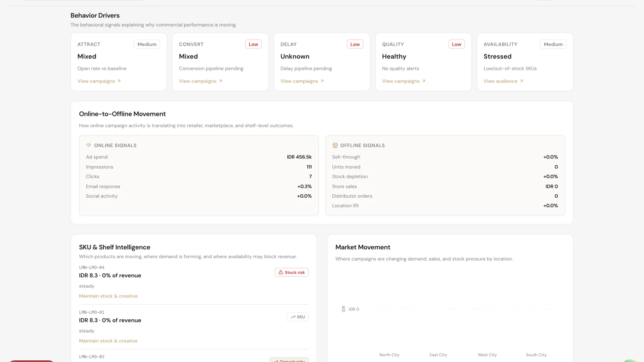Click the Healthy status in Quality card
This screenshot has width=644, height=362.
pos(394,57)
